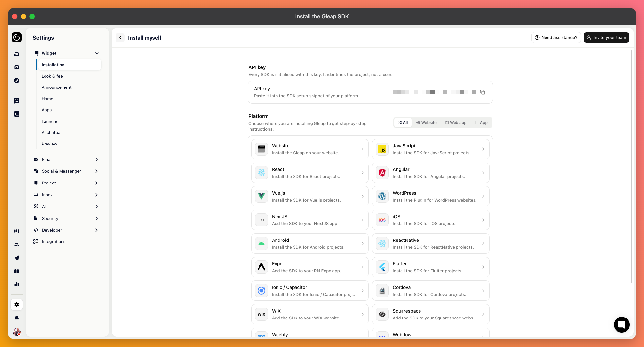Copy the API key with copy icon

click(482, 92)
